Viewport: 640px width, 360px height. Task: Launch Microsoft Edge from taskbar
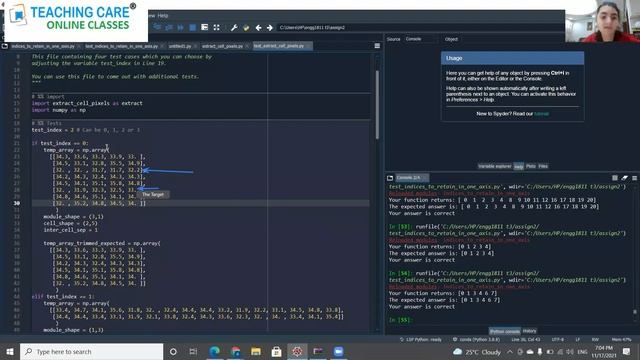pos(215,351)
